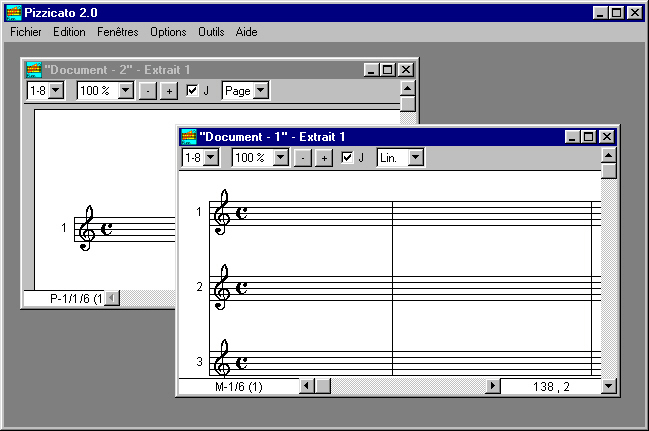Close the Document 2 window
The width and height of the screenshot is (649, 431).
pyautogui.click(x=406, y=70)
